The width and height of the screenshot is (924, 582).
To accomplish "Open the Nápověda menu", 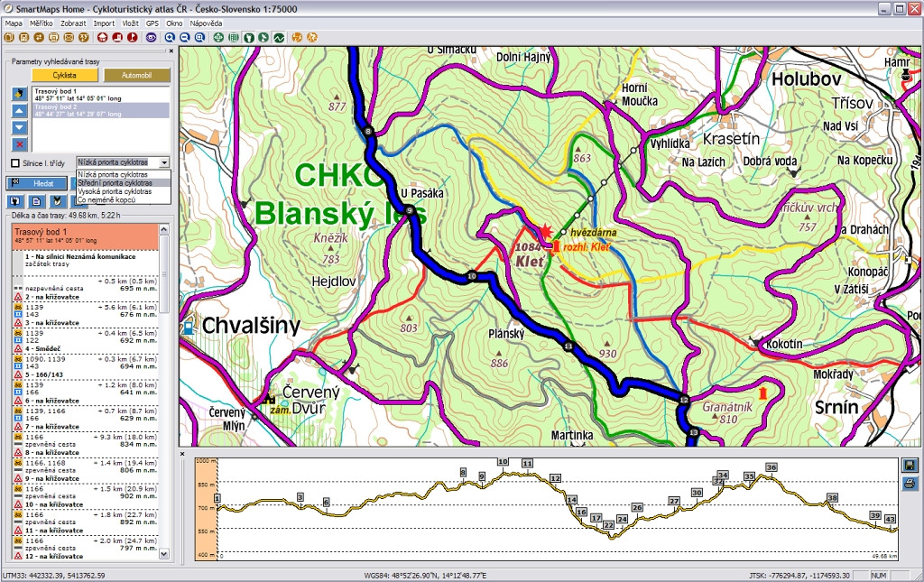I will pos(206,23).
